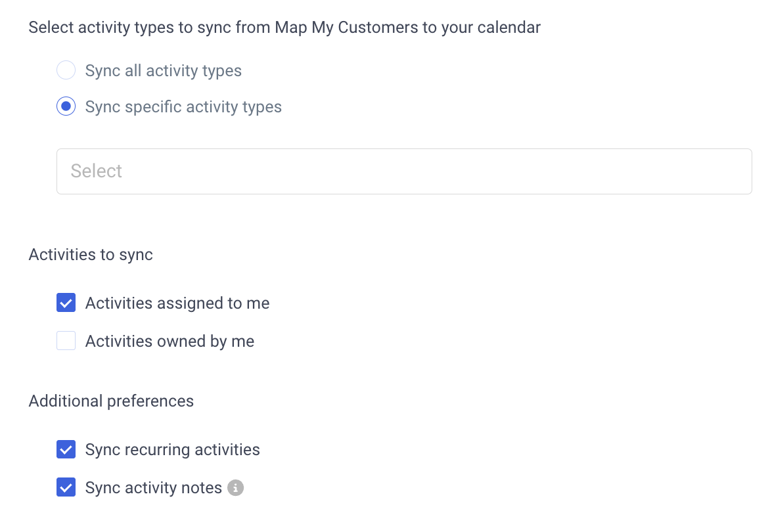Image resolution: width=770 pixels, height=532 pixels.
Task: Click the "Activities assigned to me" label
Action: coord(177,303)
